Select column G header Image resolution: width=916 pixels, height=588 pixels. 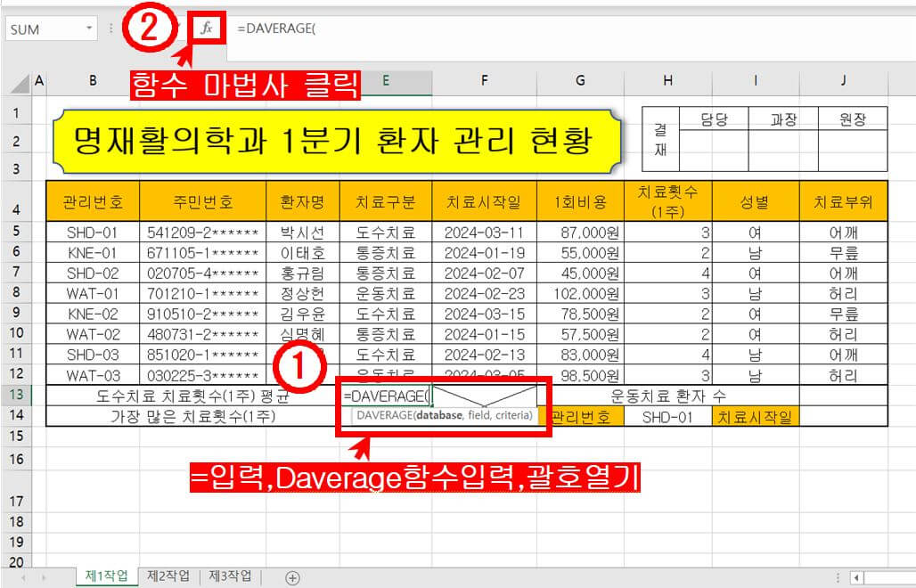(580, 81)
